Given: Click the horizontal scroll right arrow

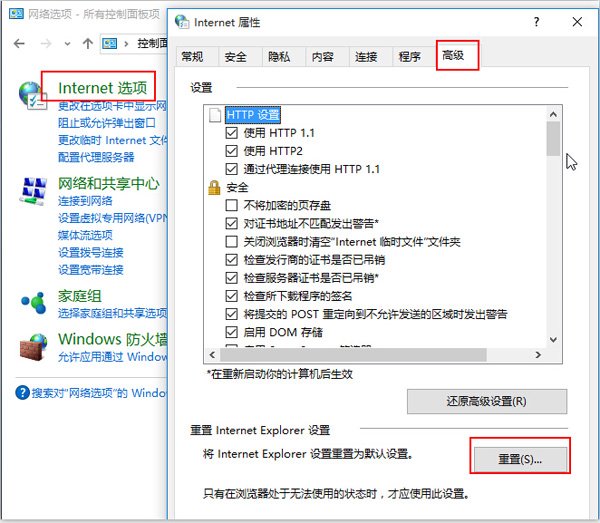Looking at the screenshot, I should 538,355.
